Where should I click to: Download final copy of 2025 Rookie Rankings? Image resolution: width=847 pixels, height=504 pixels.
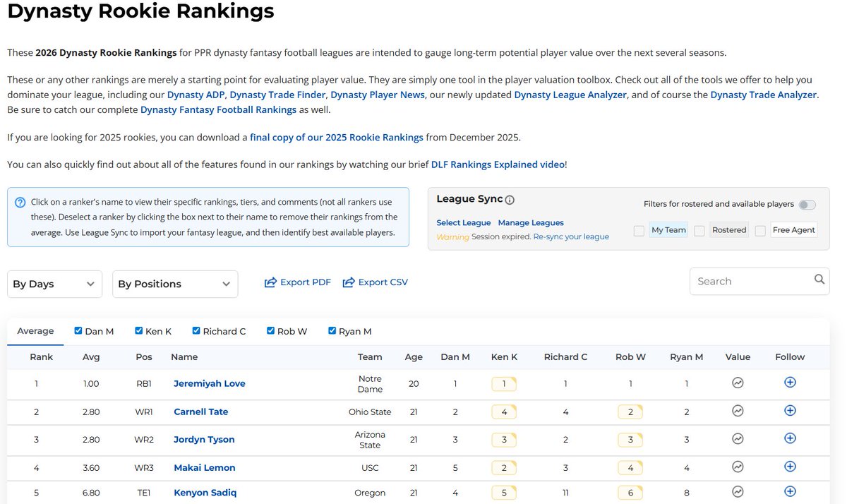click(337, 138)
